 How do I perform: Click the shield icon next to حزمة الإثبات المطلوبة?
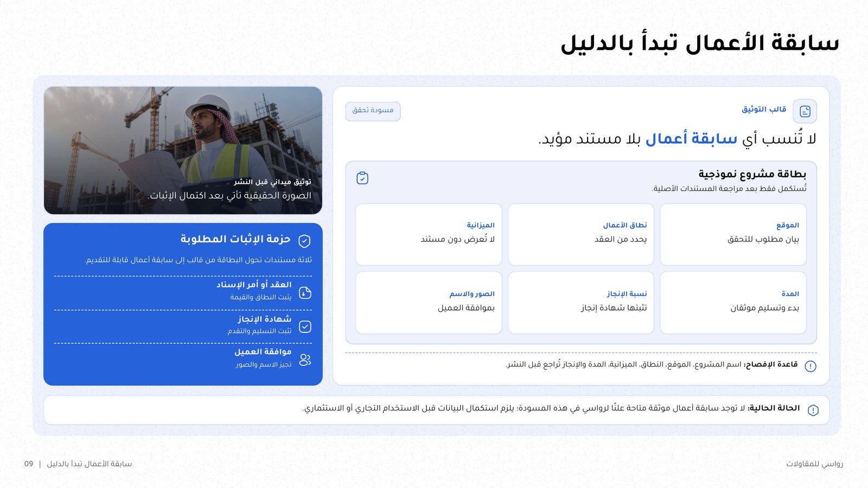(305, 241)
